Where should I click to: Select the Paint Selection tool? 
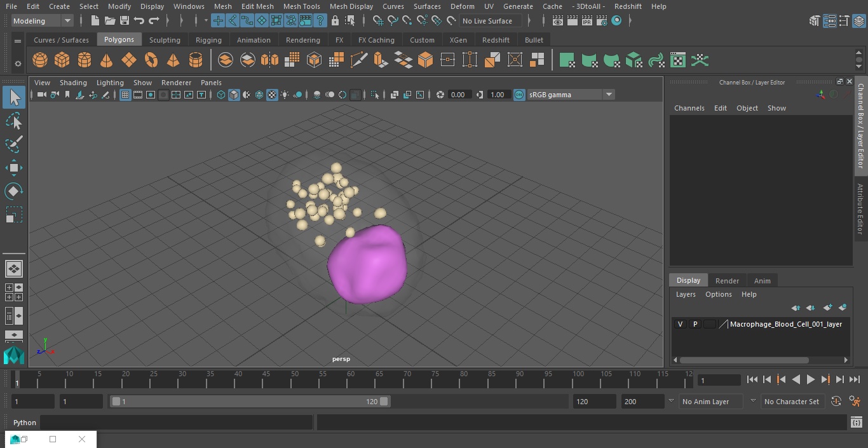point(14,144)
